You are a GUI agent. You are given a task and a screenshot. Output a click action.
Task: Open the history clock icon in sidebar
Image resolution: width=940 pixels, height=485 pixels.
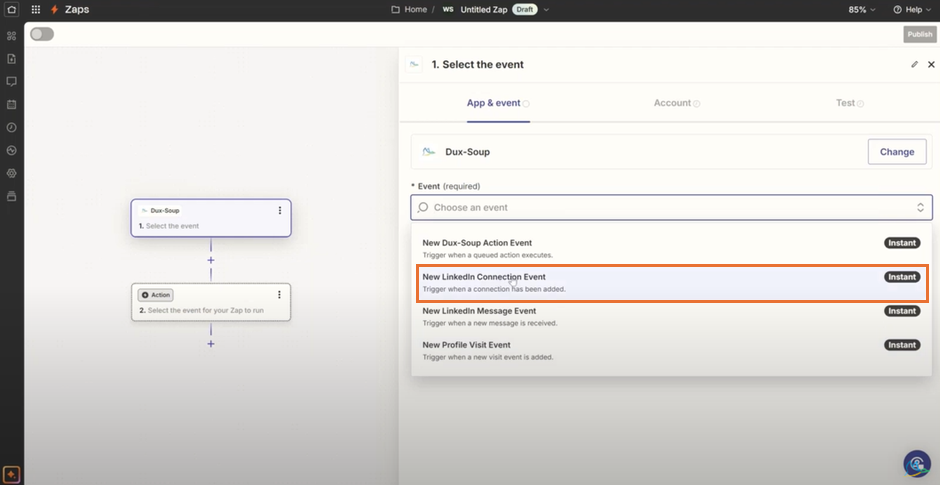tap(11, 127)
